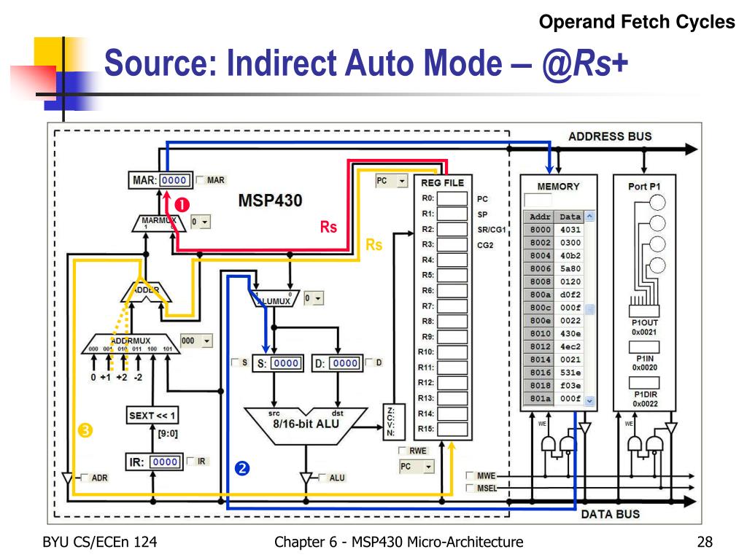The image size is (747, 560).
Task: Click the MAR register value field
Action: click(175, 181)
